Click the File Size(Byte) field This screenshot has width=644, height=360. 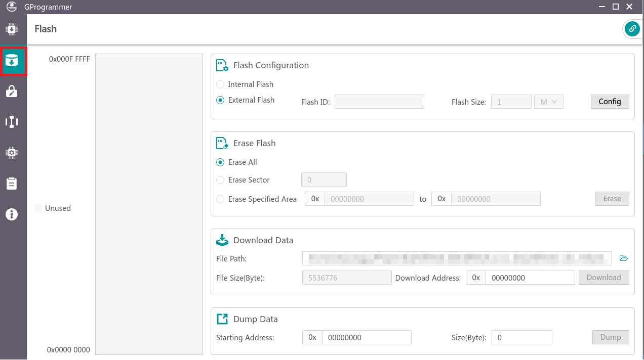pos(347,278)
